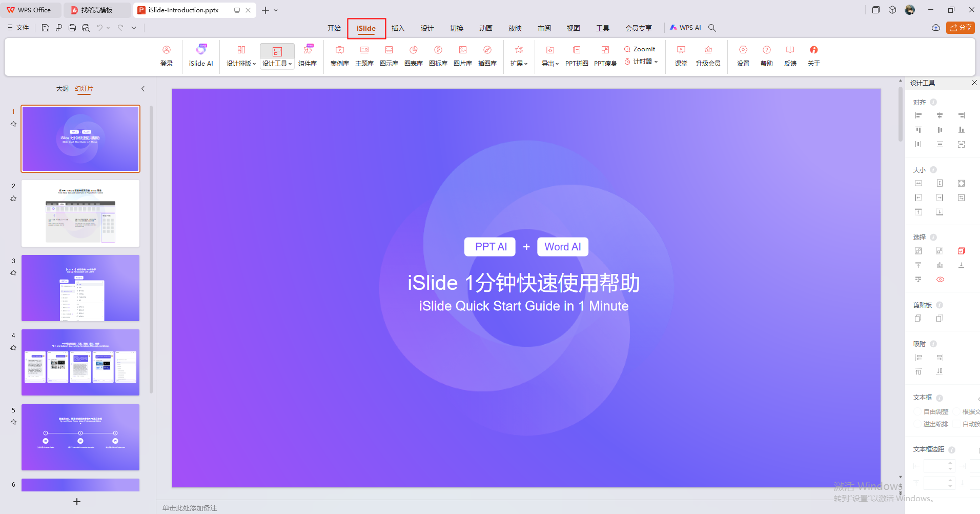Open the iSlide 帮助 help
Screen dimensions: 980x514
pyautogui.click(x=767, y=56)
